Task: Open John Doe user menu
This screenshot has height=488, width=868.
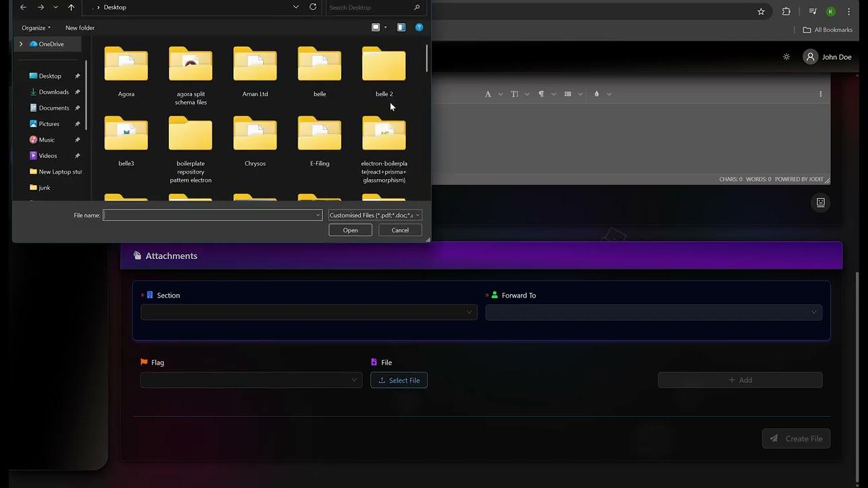Action: pos(827,57)
